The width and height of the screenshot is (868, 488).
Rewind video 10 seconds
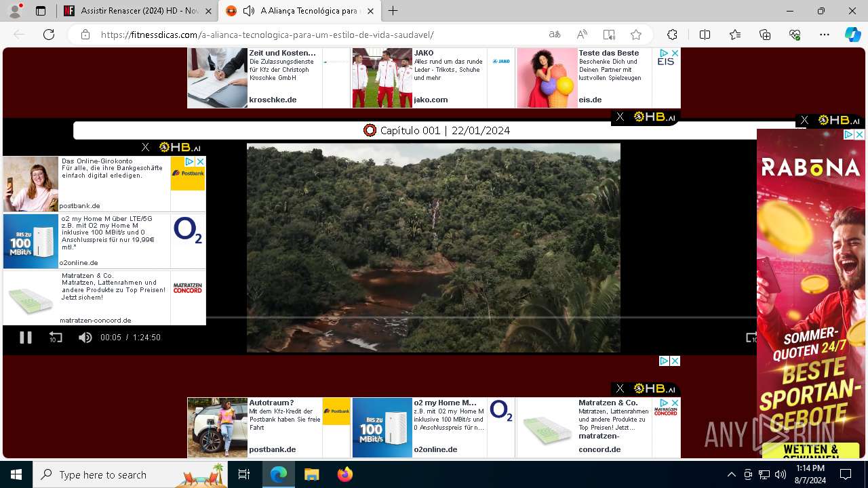[56, 337]
